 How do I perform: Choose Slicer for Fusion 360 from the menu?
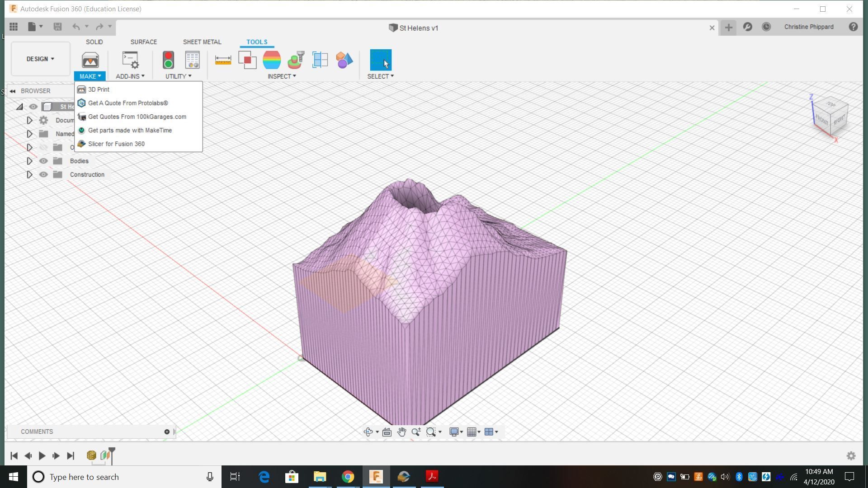pyautogui.click(x=116, y=144)
